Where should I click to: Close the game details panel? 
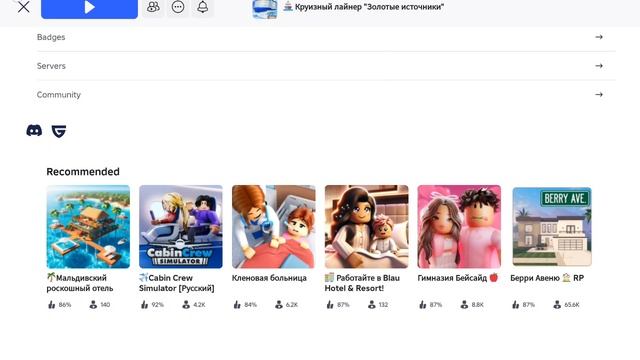24,7
